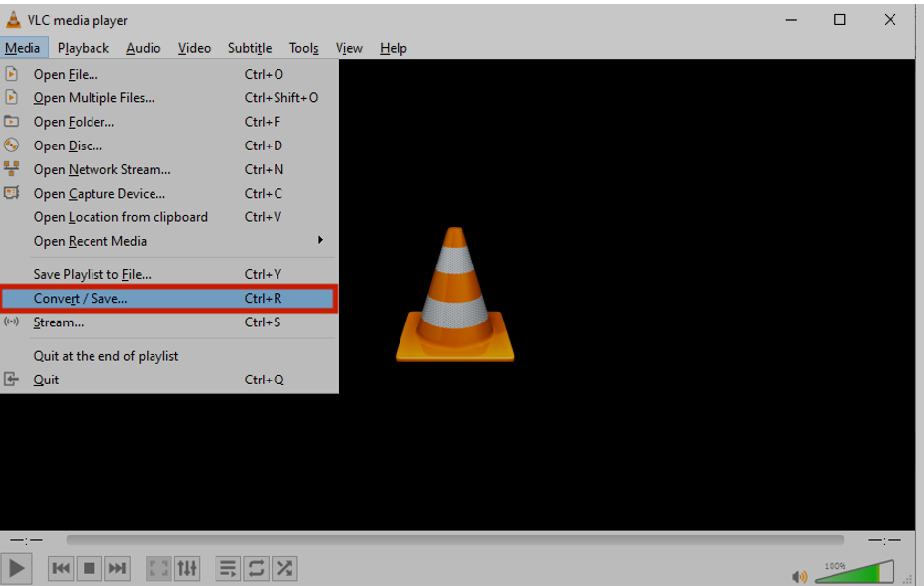Screen dimensions: 924x586
Task: Expand Open Recent Media submenu
Action: (169, 241)
